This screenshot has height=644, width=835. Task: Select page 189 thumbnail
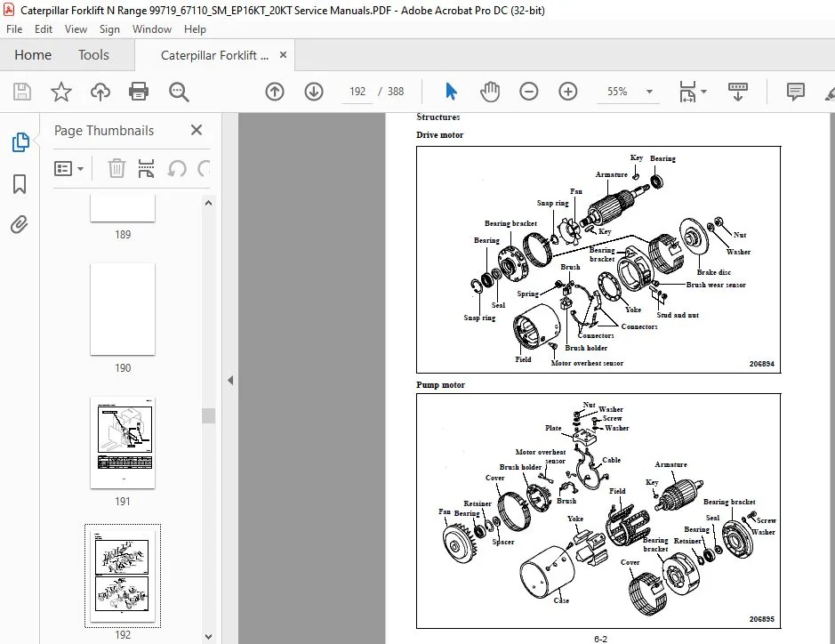click(123, 208)
